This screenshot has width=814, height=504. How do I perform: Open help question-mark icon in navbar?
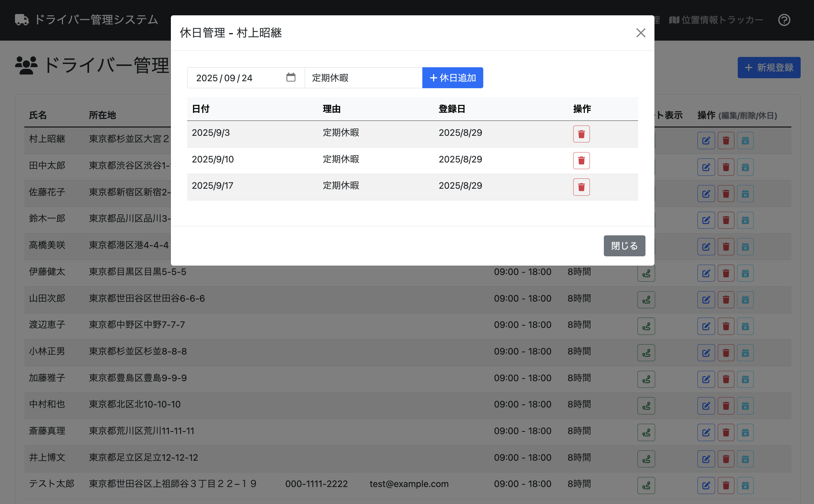784,20
